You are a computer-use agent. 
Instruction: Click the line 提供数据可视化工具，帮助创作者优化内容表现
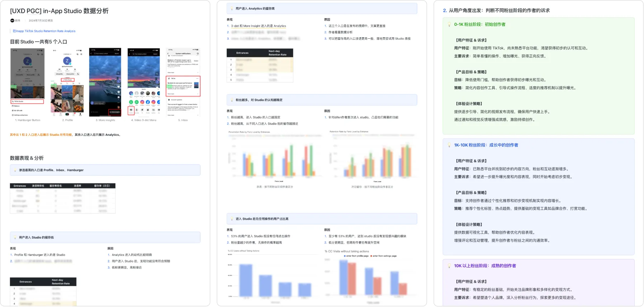496,232
